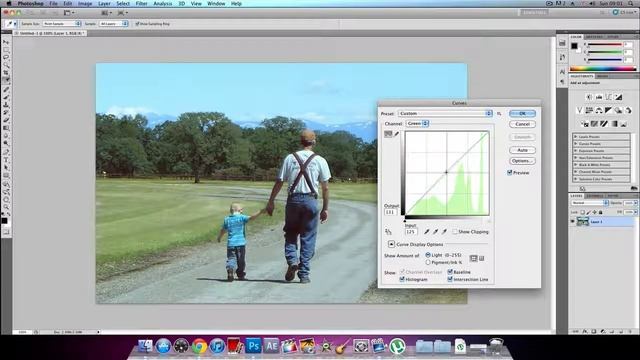Open the Preset dropdown in Curves

click(445, 113)
